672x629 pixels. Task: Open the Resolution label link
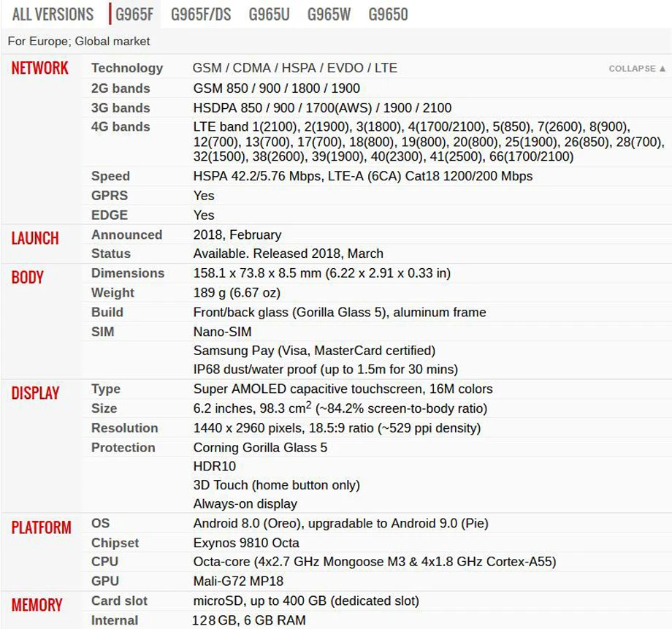click(x=125, y=428)
